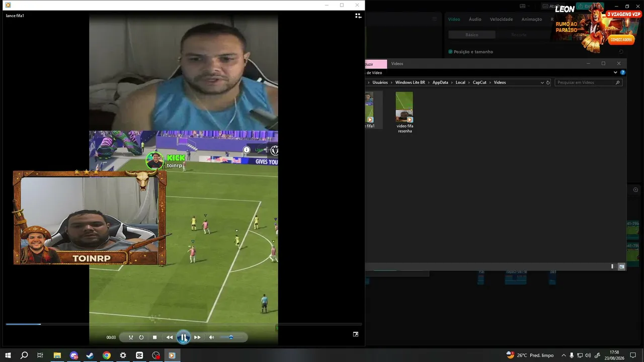Image resolution: width=644 pixels, height=362 pixels.
Task: Select the 'Básico' sub-tab in CapCut
Action: click(472, 35)
